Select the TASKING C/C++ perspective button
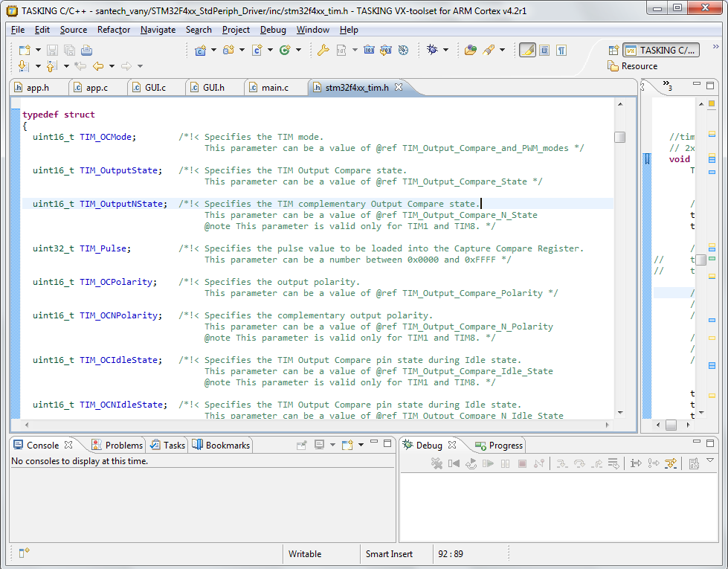728x569 pixels. click(x=661, y=50)
